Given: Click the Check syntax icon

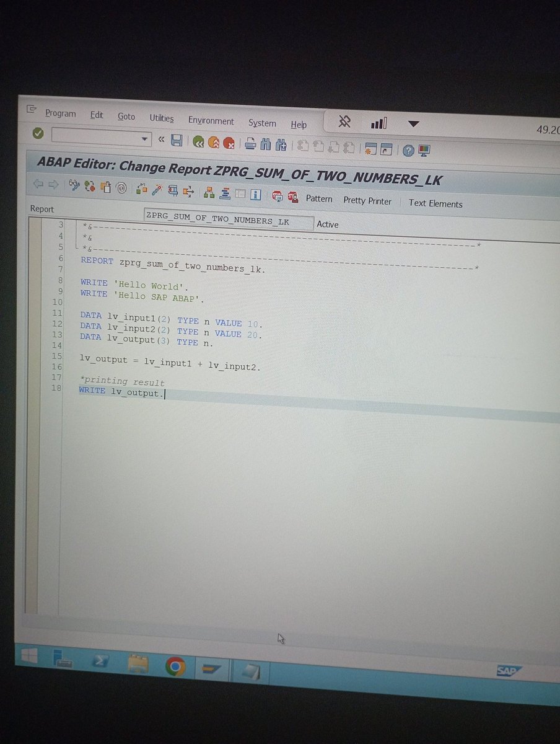Looking at the screenshot, I should click(x=141, y=189).
